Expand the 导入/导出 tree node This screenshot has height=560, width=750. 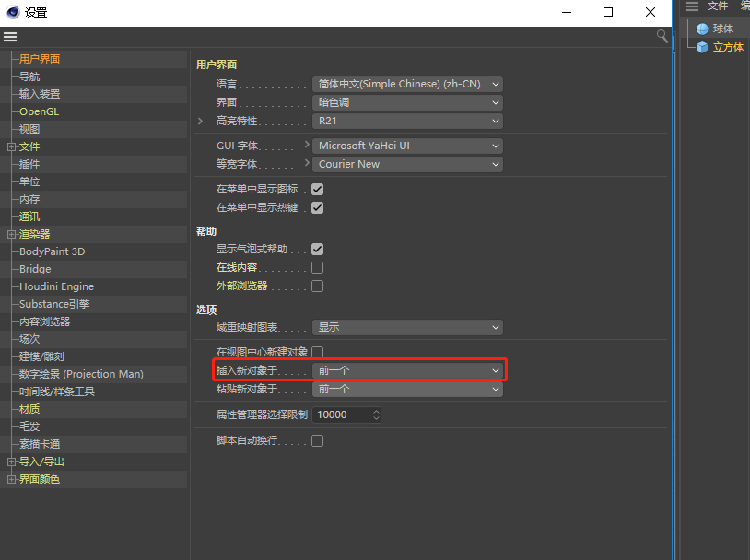point(11,461)
